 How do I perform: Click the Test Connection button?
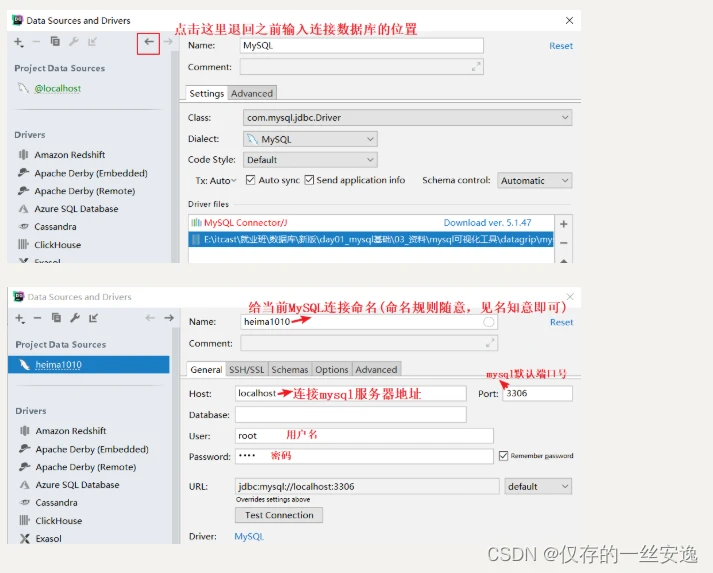coord(279,515)
